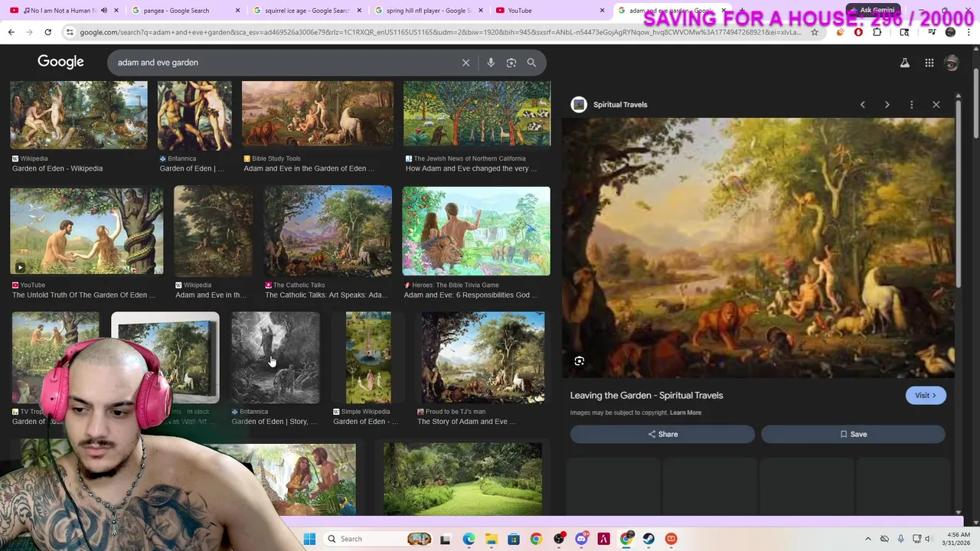Start voice search with microphone icon
Viewport: 980px width, 551px height.
point(491,63)
